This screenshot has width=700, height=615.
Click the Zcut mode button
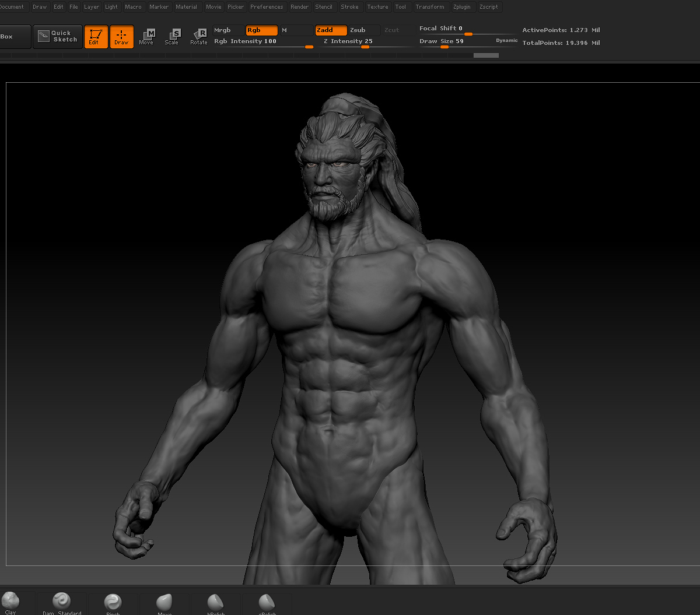pyautogui.click(x=398, y=30)
